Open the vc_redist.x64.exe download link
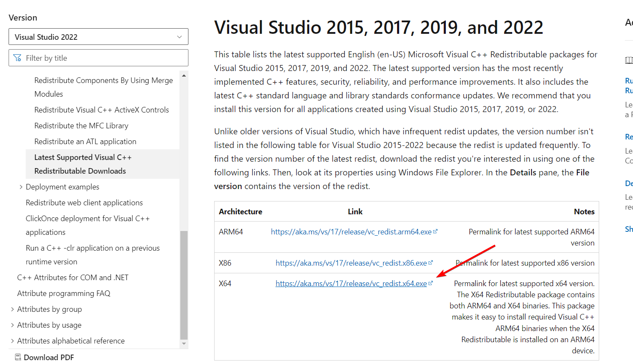This screenshot has height=364, width=633. (351, 284)
